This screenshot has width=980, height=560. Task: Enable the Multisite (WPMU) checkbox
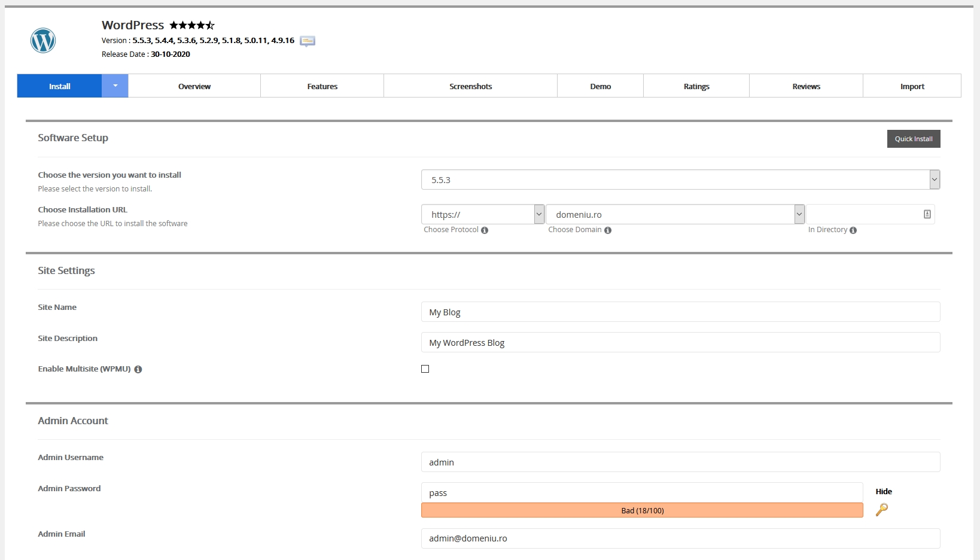pos(425,369)
